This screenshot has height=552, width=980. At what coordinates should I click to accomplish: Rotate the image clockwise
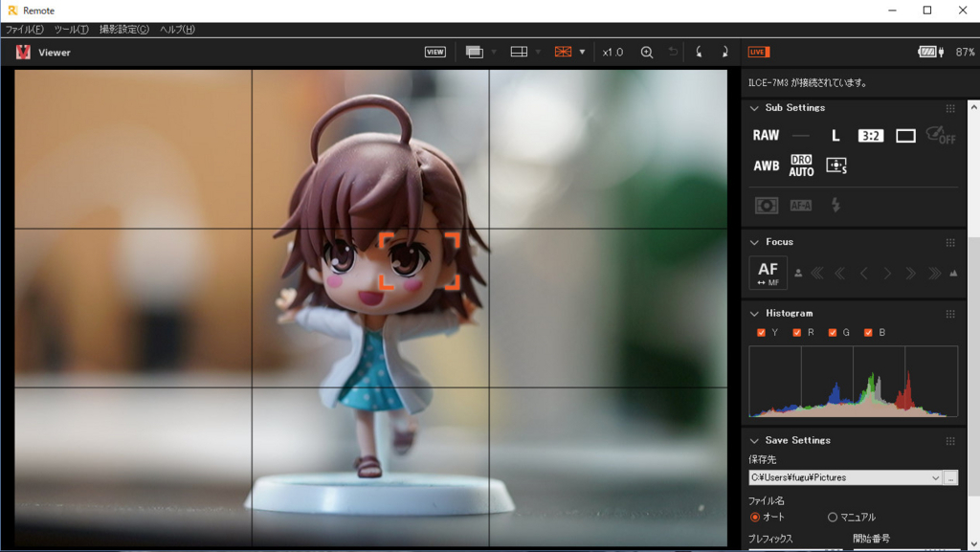pos(724,52)
